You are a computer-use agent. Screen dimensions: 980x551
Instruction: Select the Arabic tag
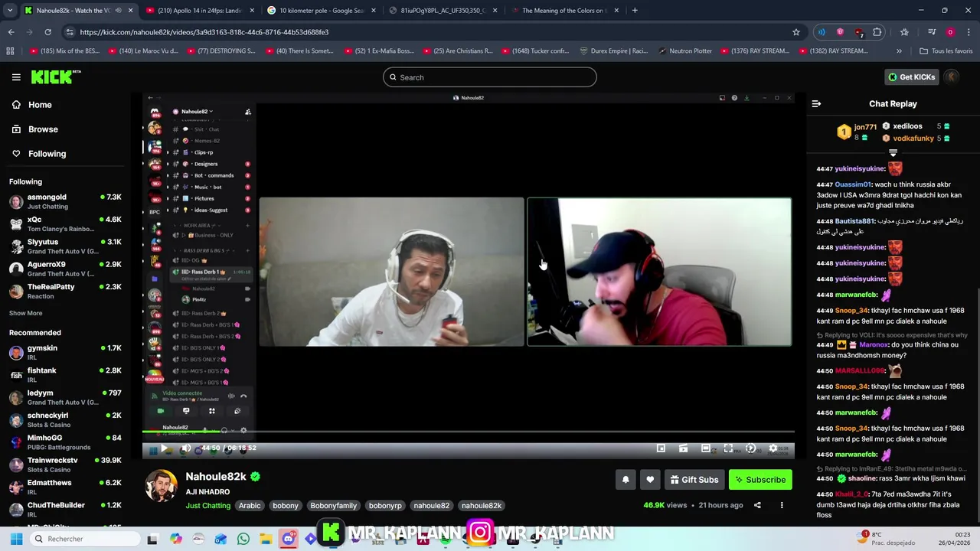pyautogui.click(x=250, y=506)
